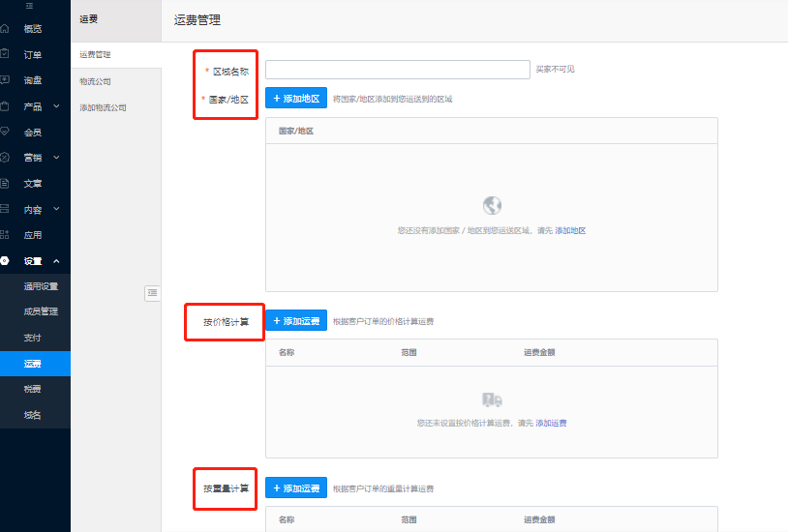Click the 询盘 inquiry icon in sidebar
The image size is (788, 532).
[x=5, y=80]
